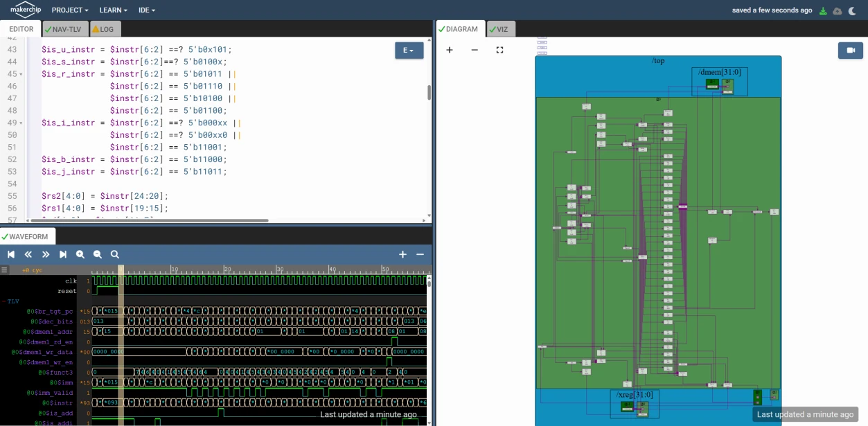Select the @0$dmem1_wr_data signal
This screenshot has width=868, height=426.
click(x=42, y=352)
